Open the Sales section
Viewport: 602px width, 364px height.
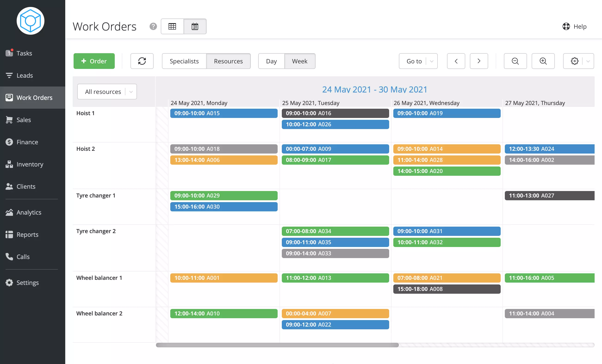[32, 120]
